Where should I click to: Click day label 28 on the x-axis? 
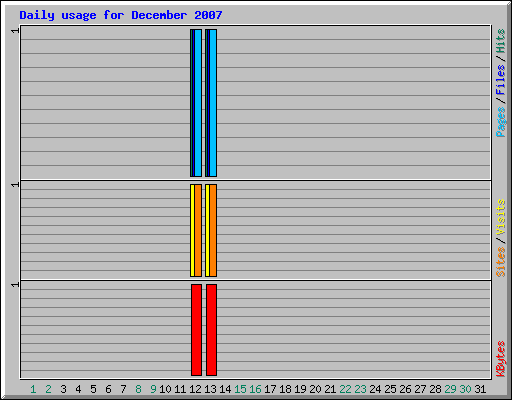(x=435, y=389)
